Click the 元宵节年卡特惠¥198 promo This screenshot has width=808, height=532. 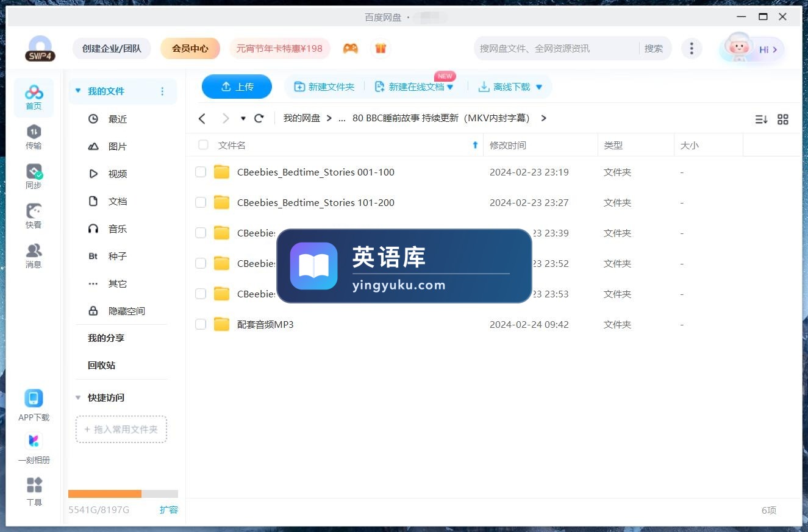click(x=279, y=49)
